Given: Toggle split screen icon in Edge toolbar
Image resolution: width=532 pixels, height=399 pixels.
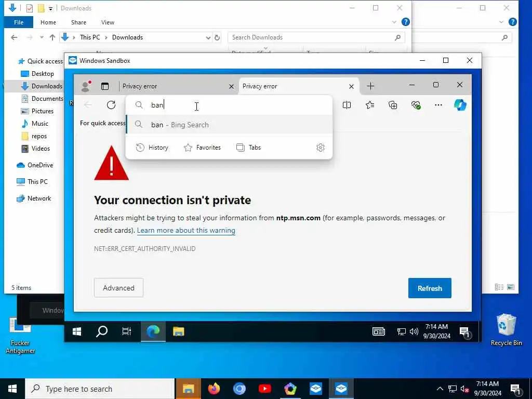Looking at the screenshot, I should pos(347,105).
